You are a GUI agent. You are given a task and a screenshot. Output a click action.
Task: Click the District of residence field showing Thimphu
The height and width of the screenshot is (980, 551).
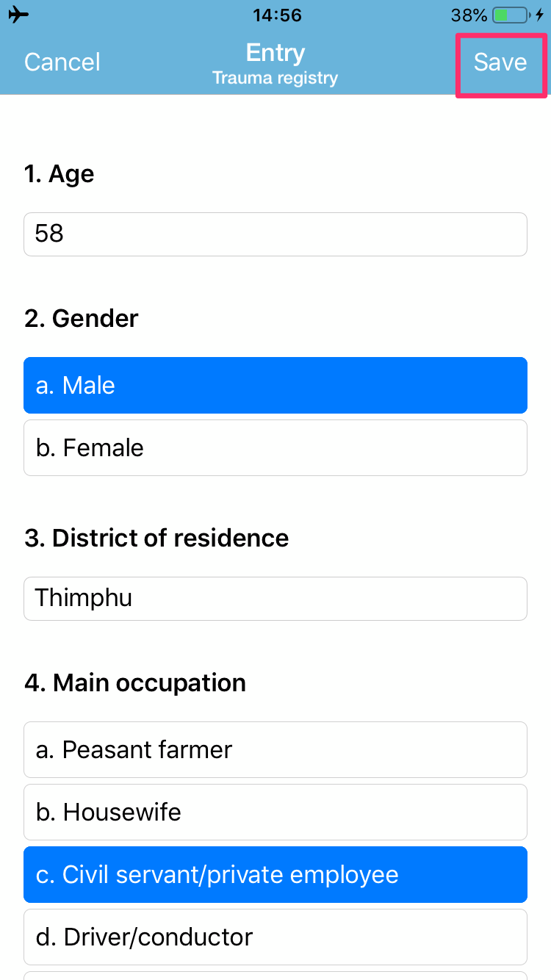tap(275, 598)
